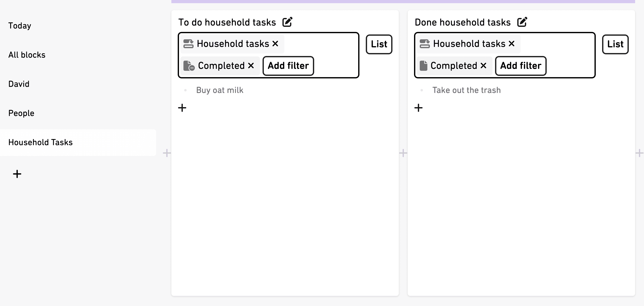Remove Household tasks filter in Done panel
The height and width of the screenshot is (306, 644).
[x=512, y=44]
